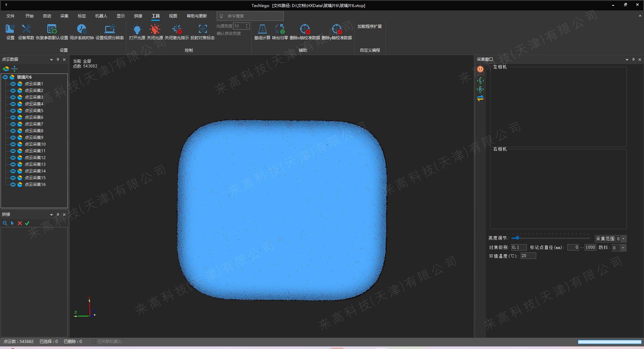Click the 亮度调节 brightness slider handle
Viewport: 644px width, 349px height.
click(517, 238)
